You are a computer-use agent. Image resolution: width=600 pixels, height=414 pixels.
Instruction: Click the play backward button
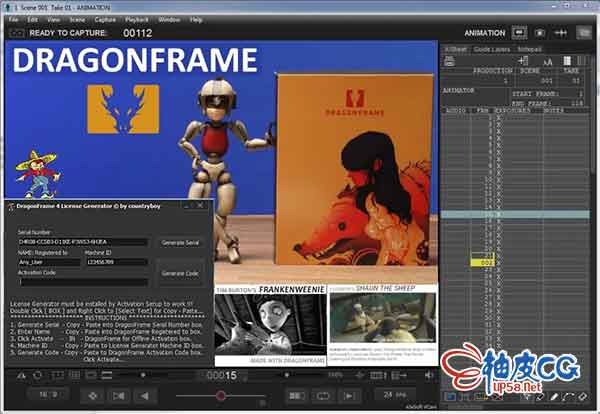click(145, 396)
